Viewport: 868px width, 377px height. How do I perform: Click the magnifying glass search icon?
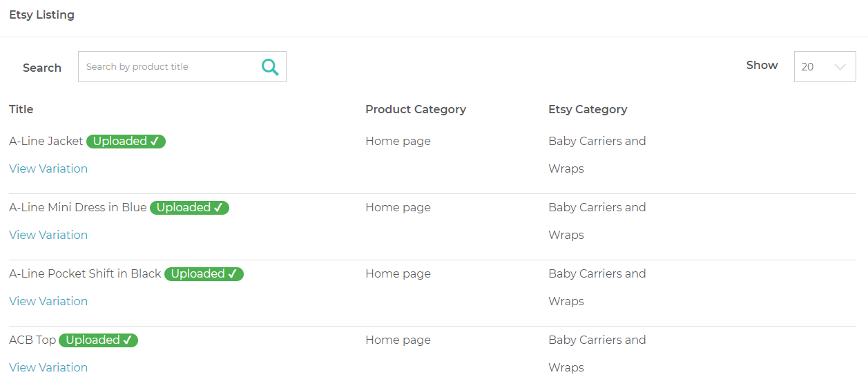270,67
